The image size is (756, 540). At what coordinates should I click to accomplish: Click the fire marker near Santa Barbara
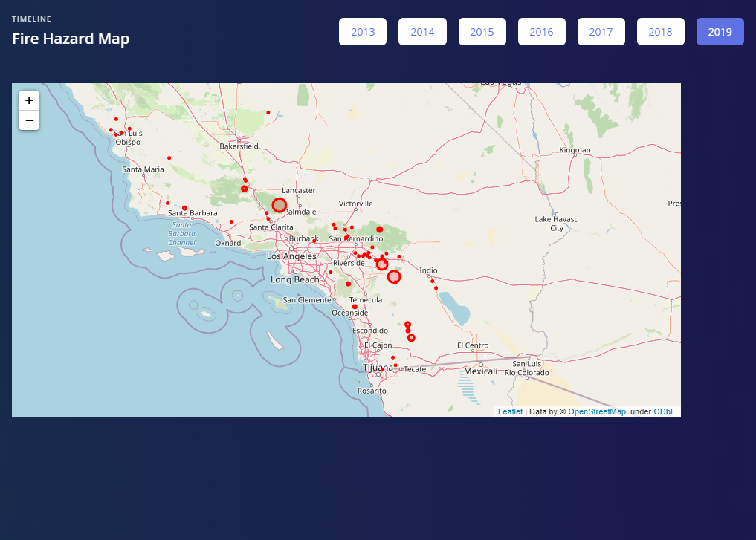point(184,208)
